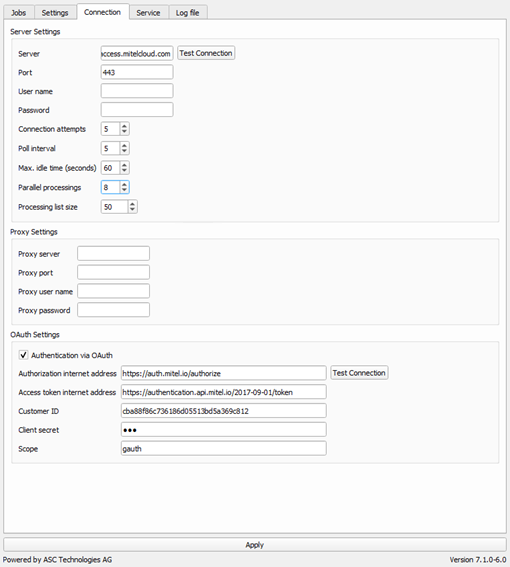Image resolution: width=510 pixels, height=567 pixels.
Task: Switch to the Jobs tab
Action: point(18,13)
